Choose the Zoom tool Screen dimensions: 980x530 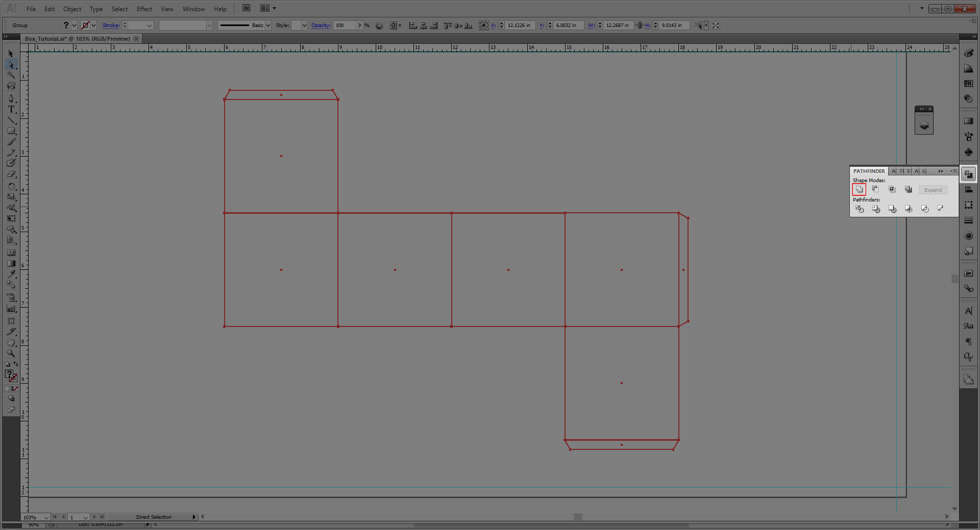[x=11, y=354]
